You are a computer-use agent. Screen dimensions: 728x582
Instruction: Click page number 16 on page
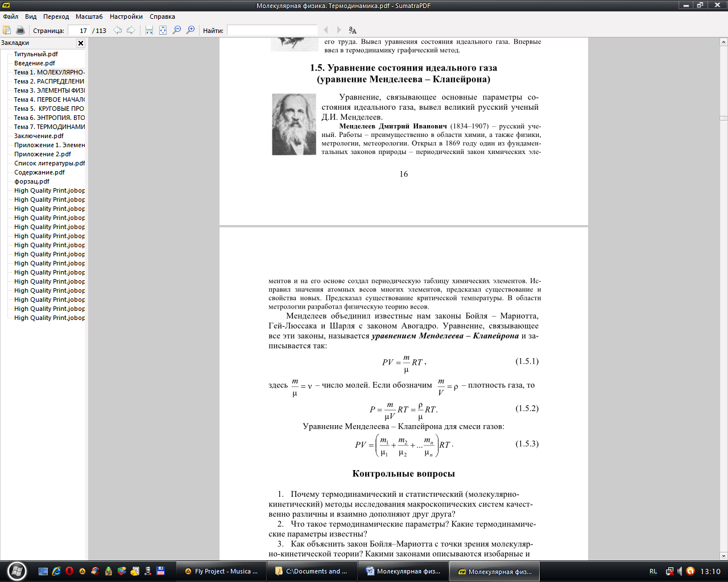point(404,174)
